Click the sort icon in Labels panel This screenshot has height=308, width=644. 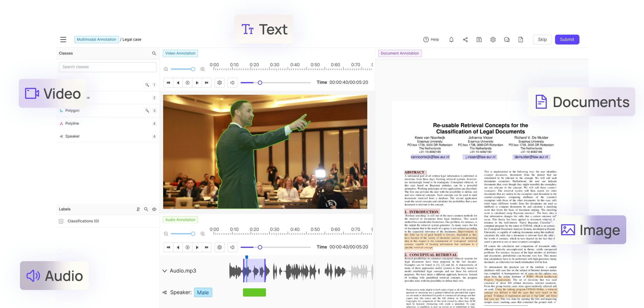coord(138,209)
